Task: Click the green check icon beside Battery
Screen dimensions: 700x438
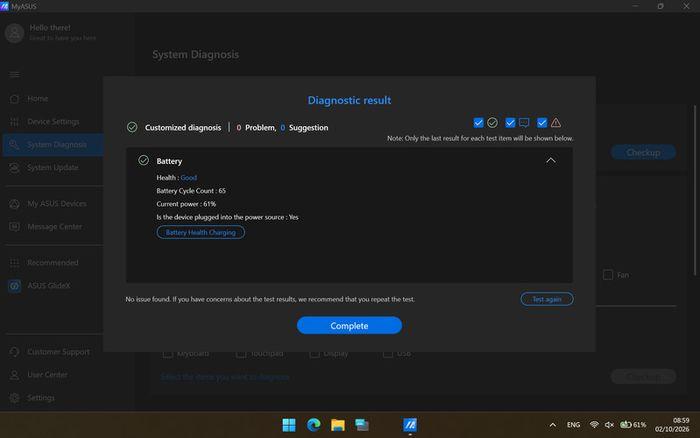Action: (x=143, y=160)
